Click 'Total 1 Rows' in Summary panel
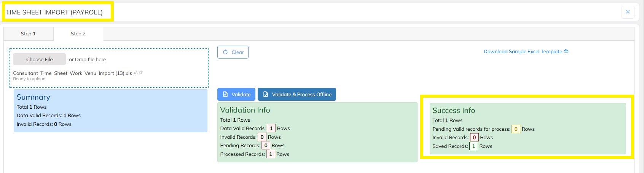This screenshot has height=173, width=644. (32, 107)
